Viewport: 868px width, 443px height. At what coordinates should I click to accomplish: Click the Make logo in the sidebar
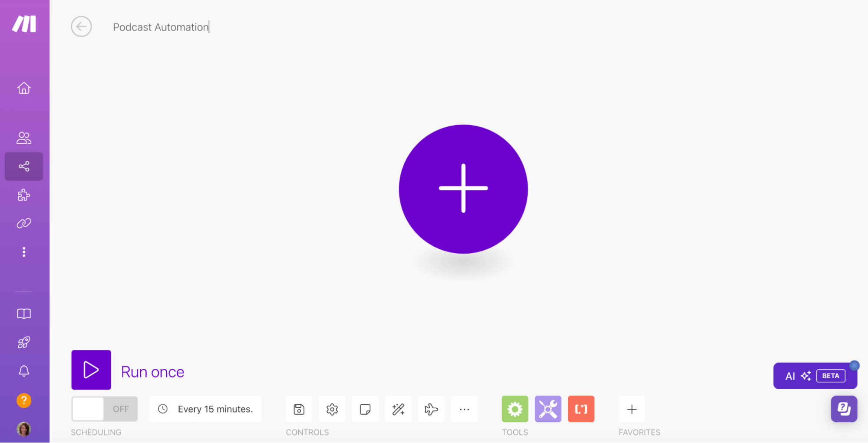[24, 24]
